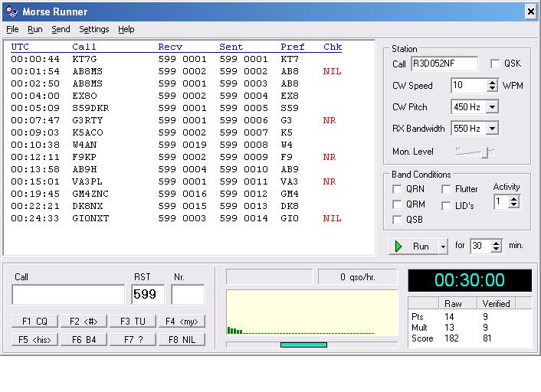Adjust the Mon. Level slider

pyautogui.click(x=484, y=152)
